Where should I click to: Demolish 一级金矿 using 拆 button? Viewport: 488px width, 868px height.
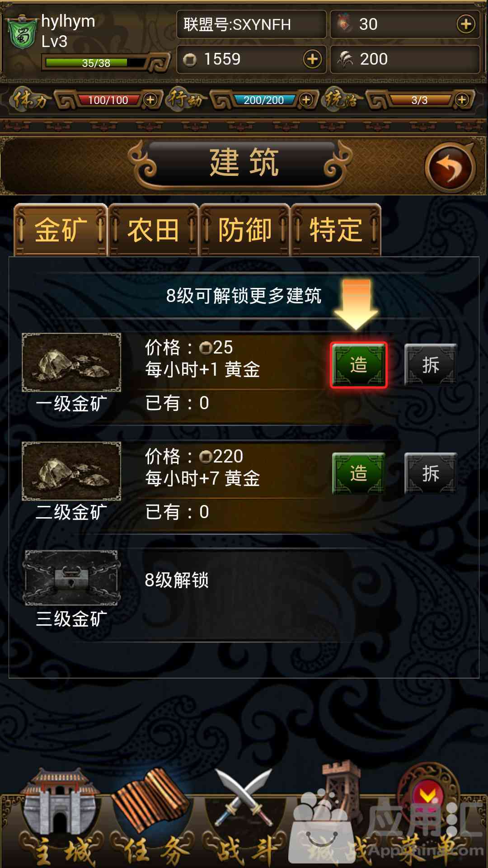coord(431,364)
